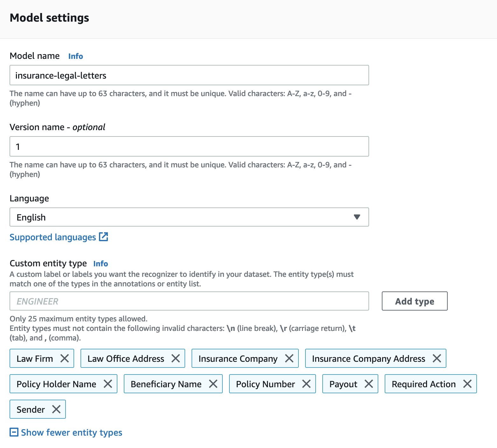Open Info next to Custom entity type
This screenshot has width=497, height=448.
[x=101, y=264]
